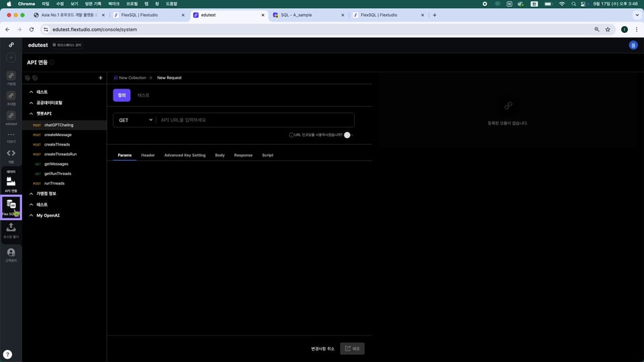Click the 배포 deploy button
644x362 pixels.
tap(352, 349)
